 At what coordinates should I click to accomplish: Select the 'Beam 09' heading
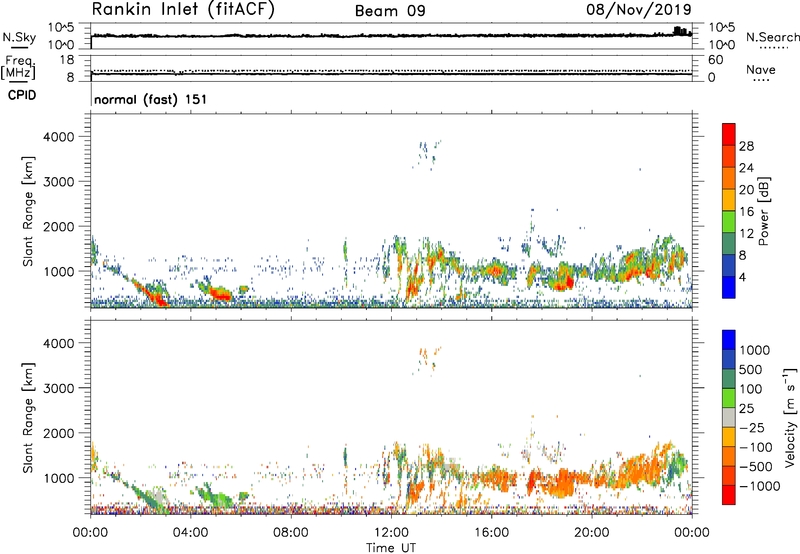pyautogui.click(x=390, y=11)
